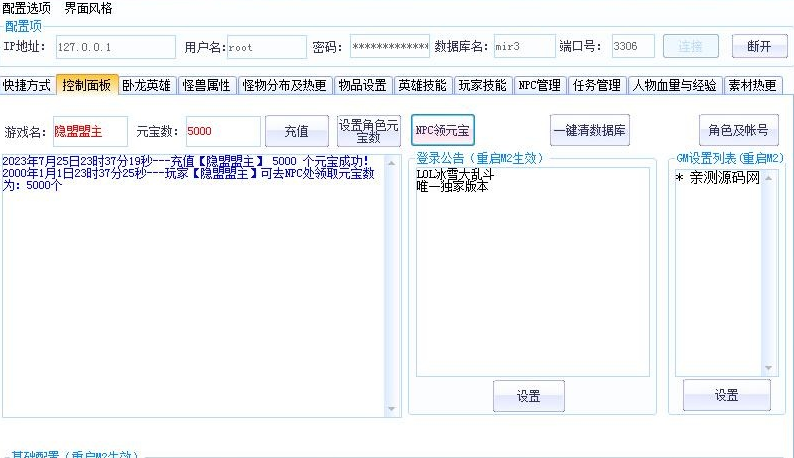Switch to the 快捷方式 tab
This screenshot has width=794, height=458.
tap(27, 86)
